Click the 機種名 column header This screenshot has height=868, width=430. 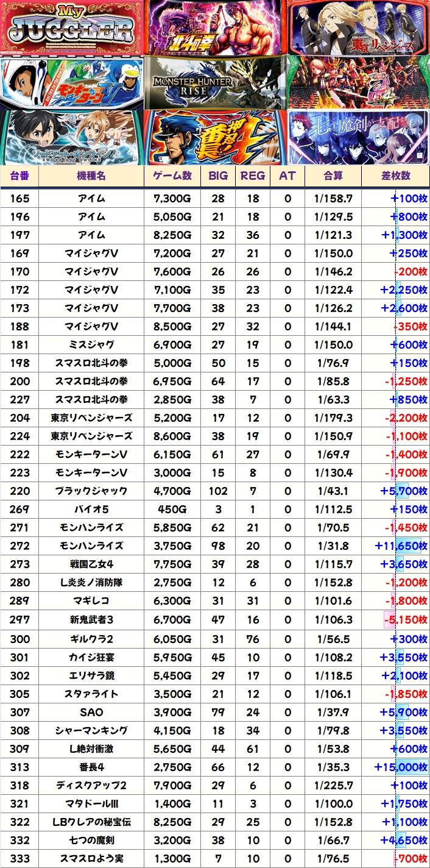pos(91,176)
